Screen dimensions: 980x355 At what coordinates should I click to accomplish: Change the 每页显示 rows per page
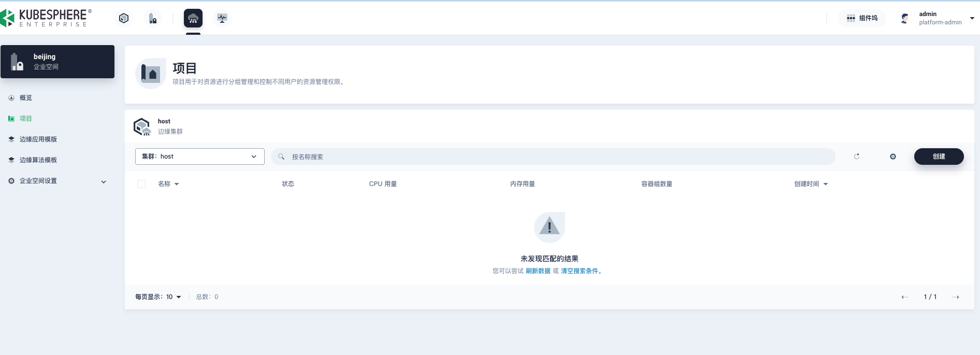click(x=173, y=297)
